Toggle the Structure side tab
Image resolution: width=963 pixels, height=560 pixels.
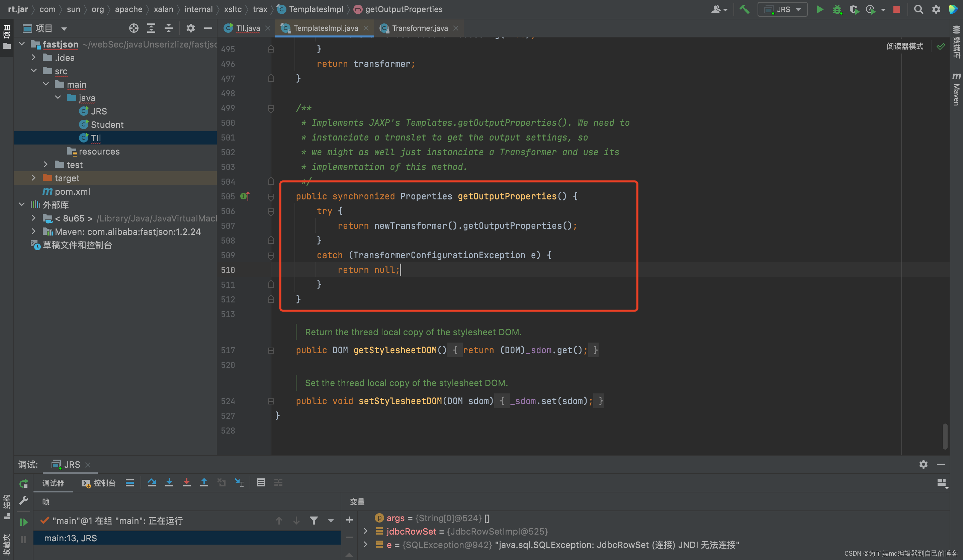pos(7,507)
